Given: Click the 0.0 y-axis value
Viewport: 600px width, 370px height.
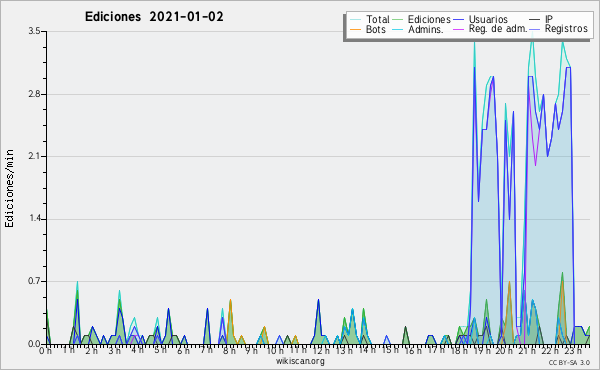Looking at the screenshot, I should [34, 344].
